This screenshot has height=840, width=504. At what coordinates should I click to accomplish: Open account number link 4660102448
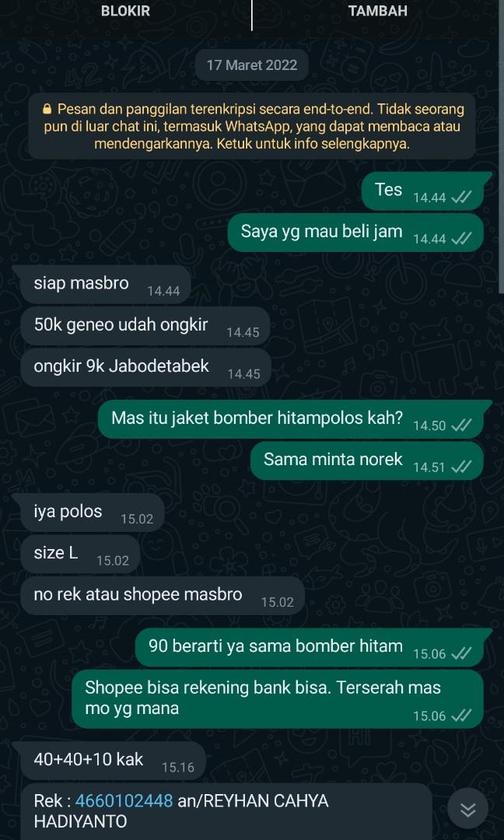click(x=124, y=801)
